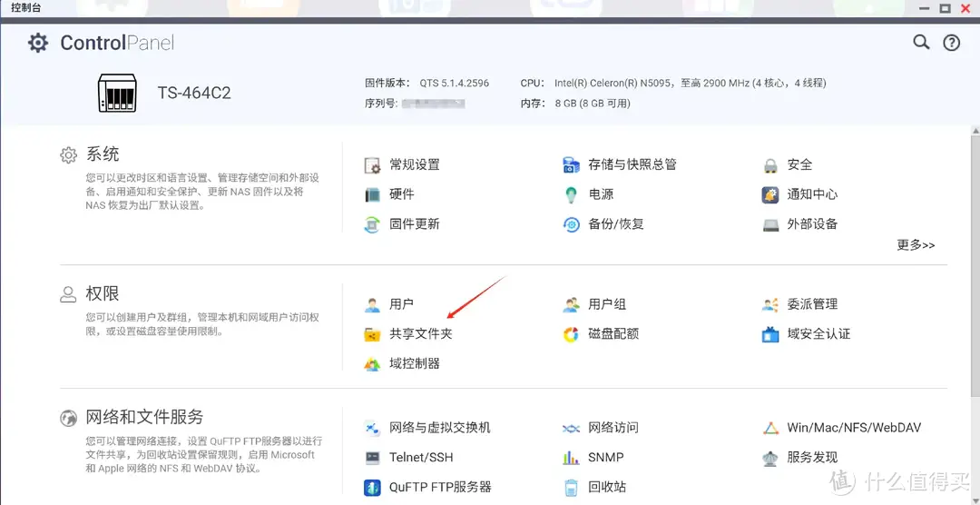Click the 共享文件夹 text link
Screen dimensions: 980x505
click(x=421, y=334)
